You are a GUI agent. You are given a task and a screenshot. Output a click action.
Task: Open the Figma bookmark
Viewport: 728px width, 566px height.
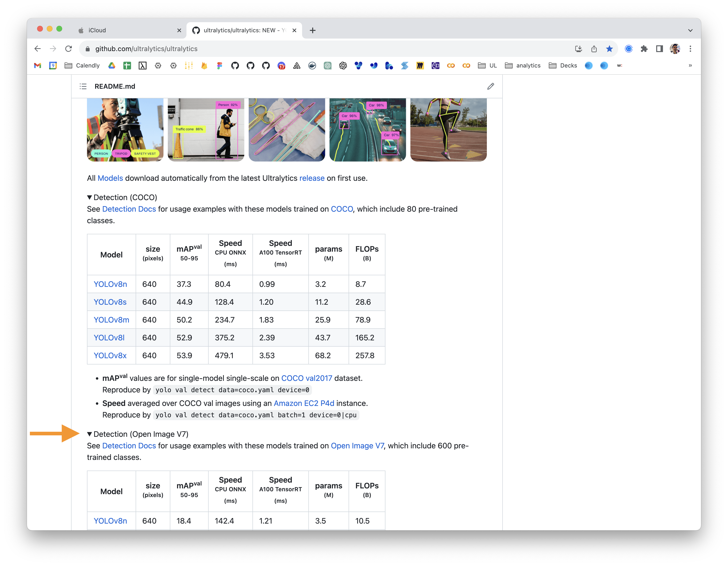(219, 65)
